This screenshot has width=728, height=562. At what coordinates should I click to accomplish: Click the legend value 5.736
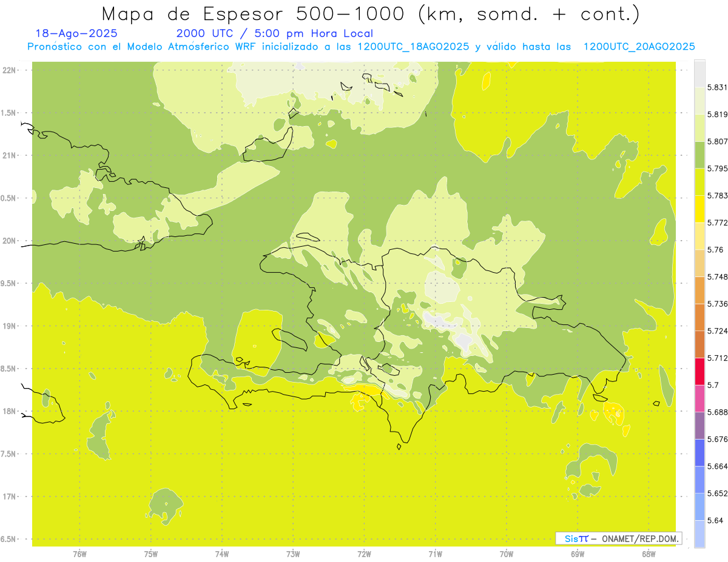(x=718, y=304)
